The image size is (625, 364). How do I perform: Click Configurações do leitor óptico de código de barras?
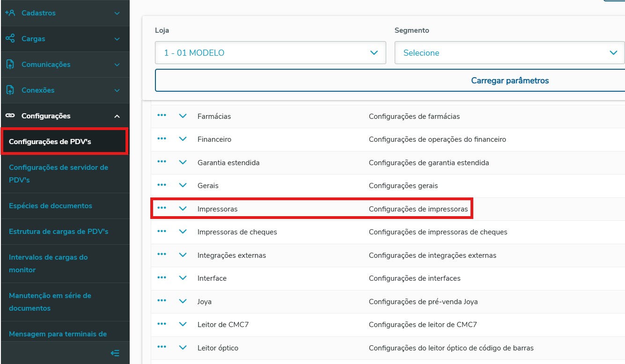(451, 348)
